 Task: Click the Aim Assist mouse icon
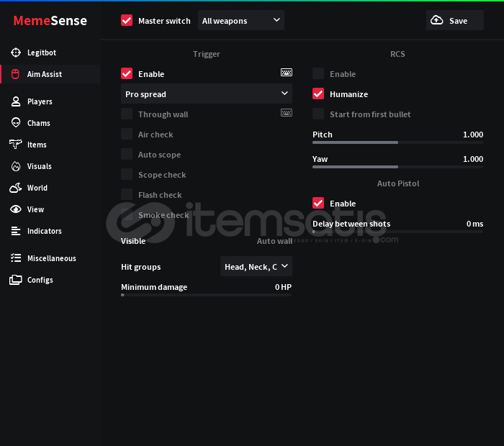15,74
